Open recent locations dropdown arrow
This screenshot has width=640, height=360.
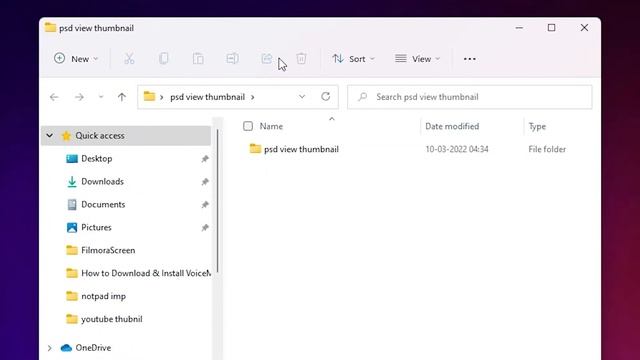(101, 97)
